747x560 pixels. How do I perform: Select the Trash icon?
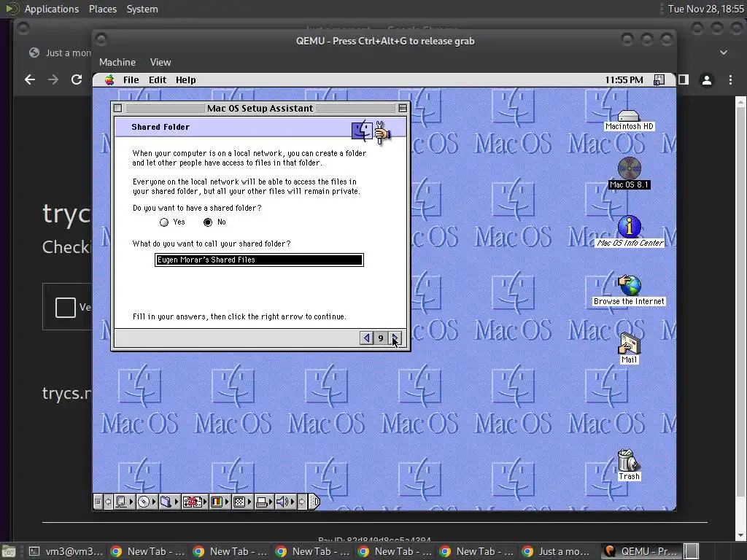click(x=628, y=460)
